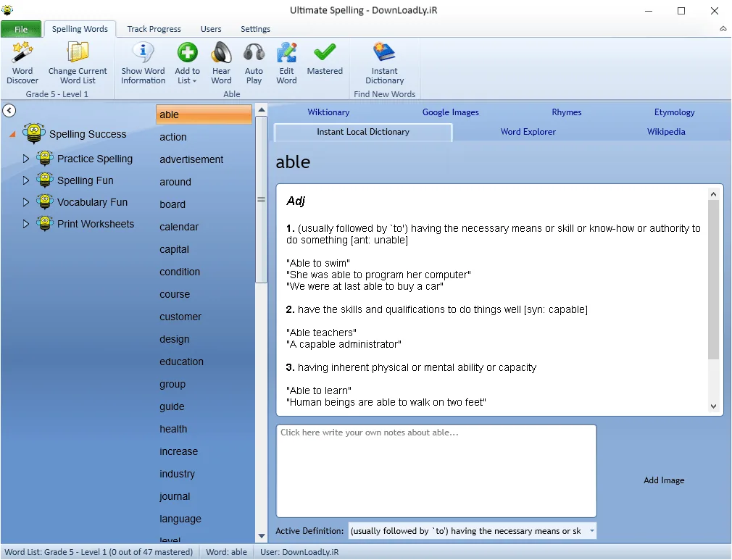Open the Active Definition combo box
This screenshot has width=732, height=560.
473,531
